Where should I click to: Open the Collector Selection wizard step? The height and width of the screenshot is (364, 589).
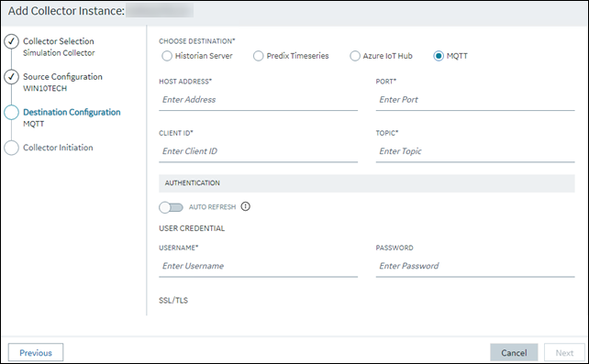tap(59, 41)
